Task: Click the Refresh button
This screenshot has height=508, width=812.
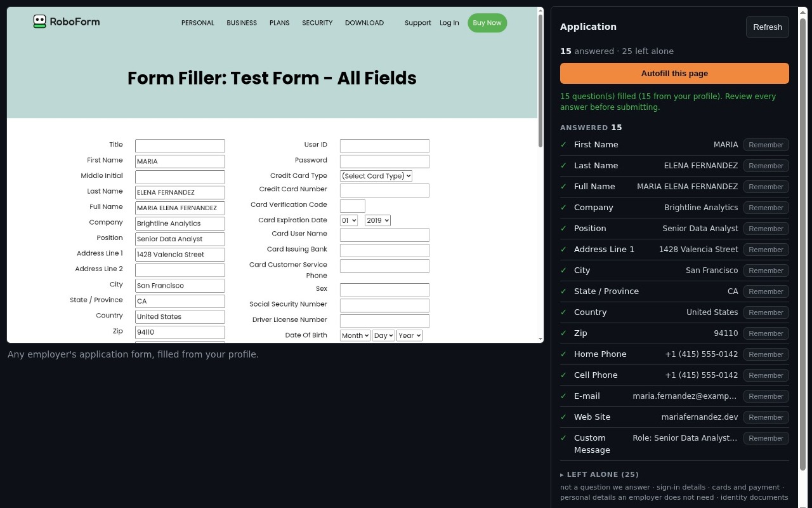Action: 768,27
